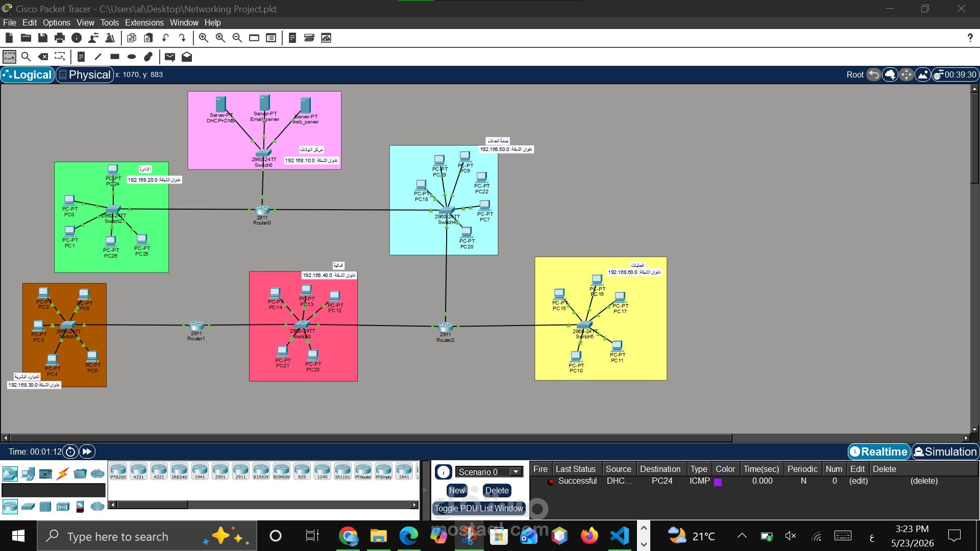The width and height of the screenshot is (980, 551).
Task: Save the project with the floppy icon
Action: coord(43,38)
